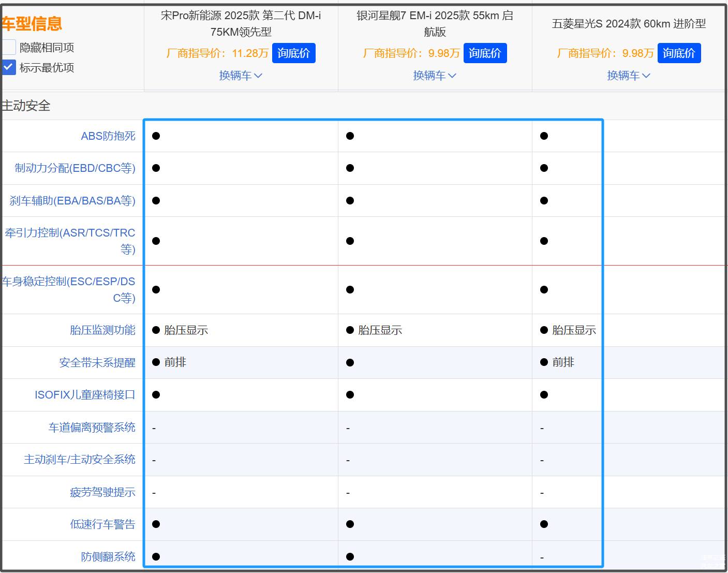Image resolution: width=728 pixels, height=573 pixels.
Task: Select 牵引力控制(ASR/TCS/TRC等) row label
Action: [70, 241]
